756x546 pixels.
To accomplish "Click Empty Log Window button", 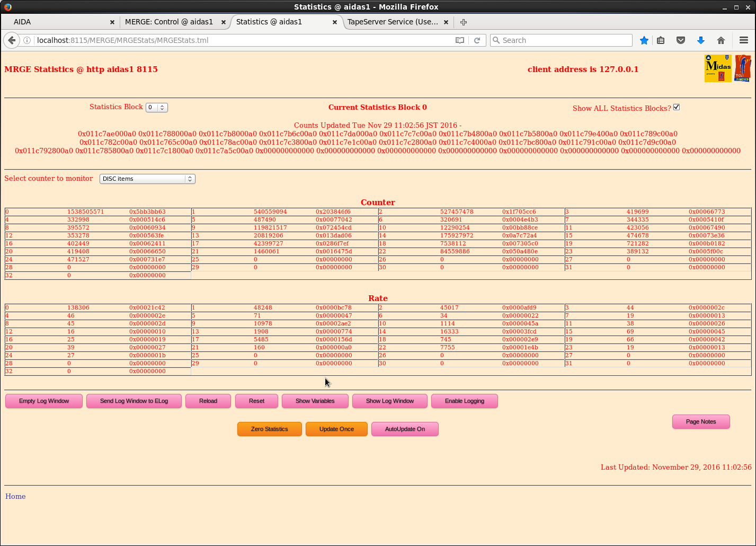I will click(x=44, y=401).
